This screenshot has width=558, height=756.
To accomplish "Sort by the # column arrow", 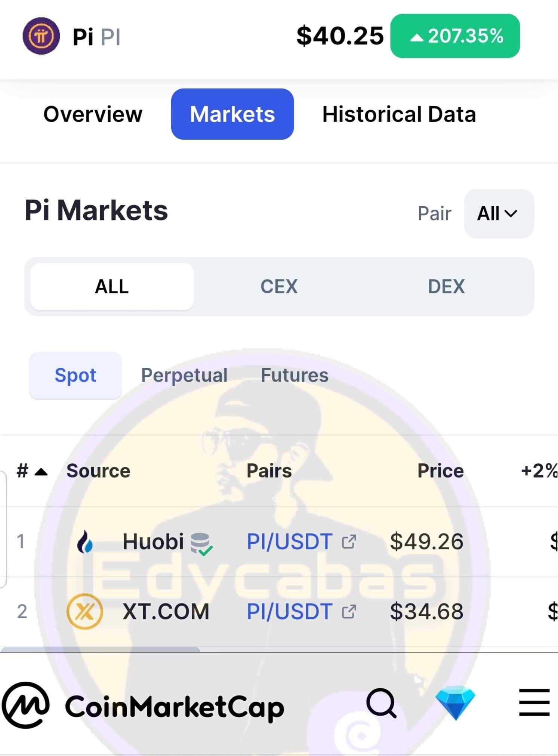I will 41,472.
